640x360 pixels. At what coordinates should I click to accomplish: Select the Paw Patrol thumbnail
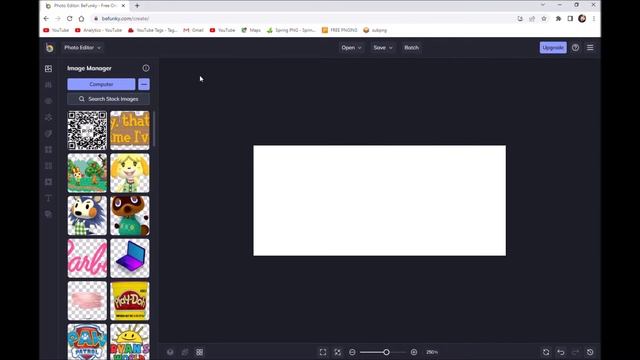[x=87, y=342]
